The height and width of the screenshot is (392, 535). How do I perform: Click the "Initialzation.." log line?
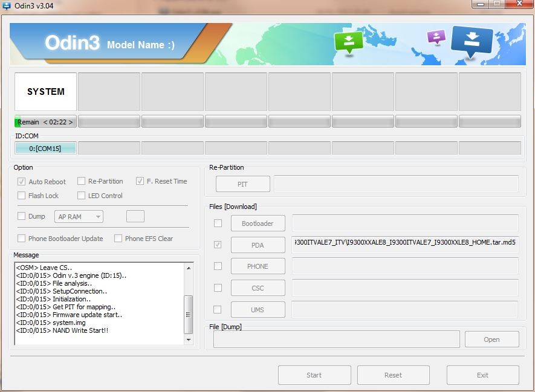[53, 299]
